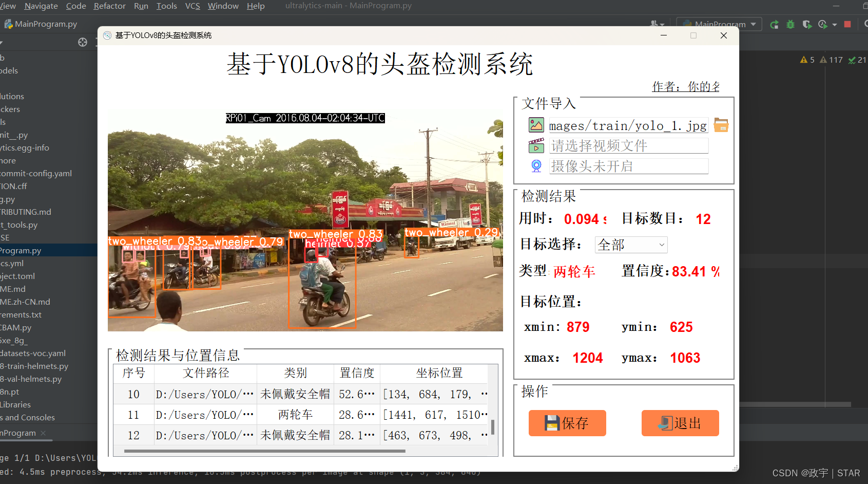Switch to the MainProgram.py editor tab
The height and width of the screenshot is (484, 868).
pyautogui.click(x=41, y=24)
